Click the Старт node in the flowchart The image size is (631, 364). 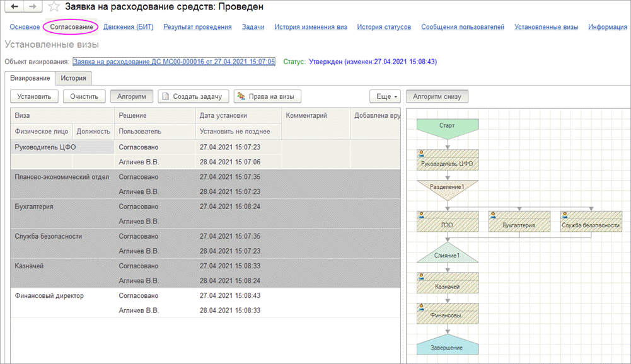[x=447, y=126]
